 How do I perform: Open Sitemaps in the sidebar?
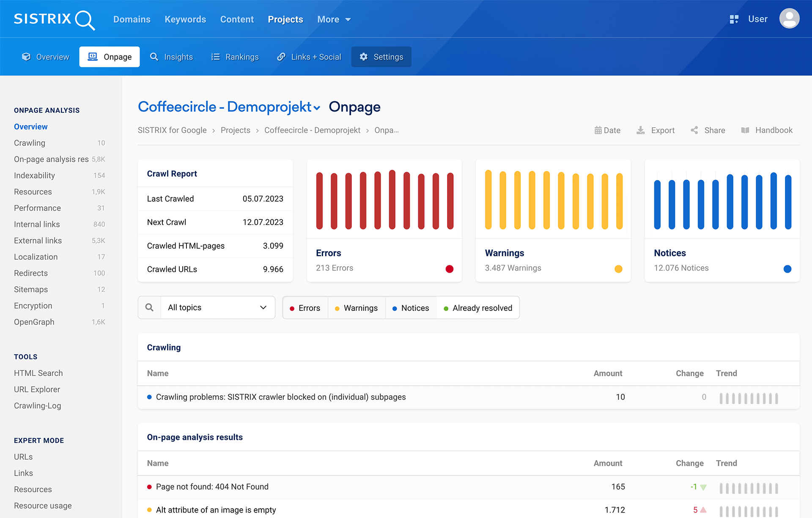tap(59, 289)
